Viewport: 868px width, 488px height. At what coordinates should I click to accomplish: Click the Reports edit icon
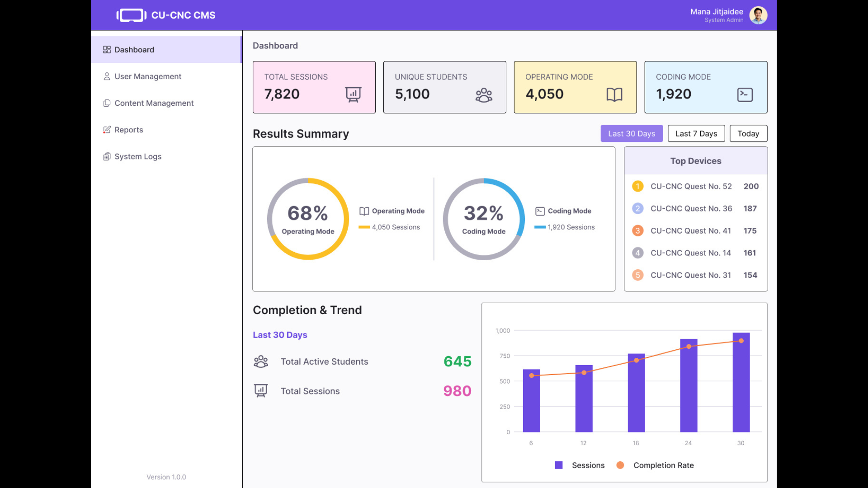click(107, 130)
